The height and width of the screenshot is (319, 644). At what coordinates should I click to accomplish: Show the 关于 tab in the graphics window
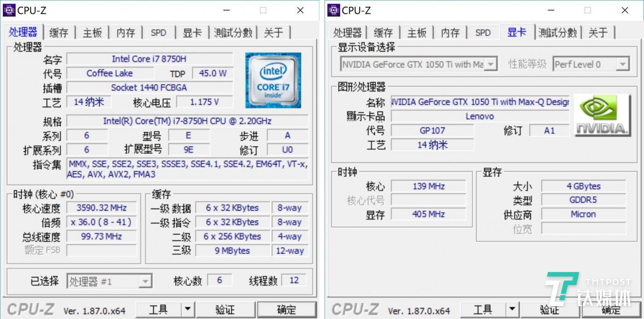tap(598, 33)
